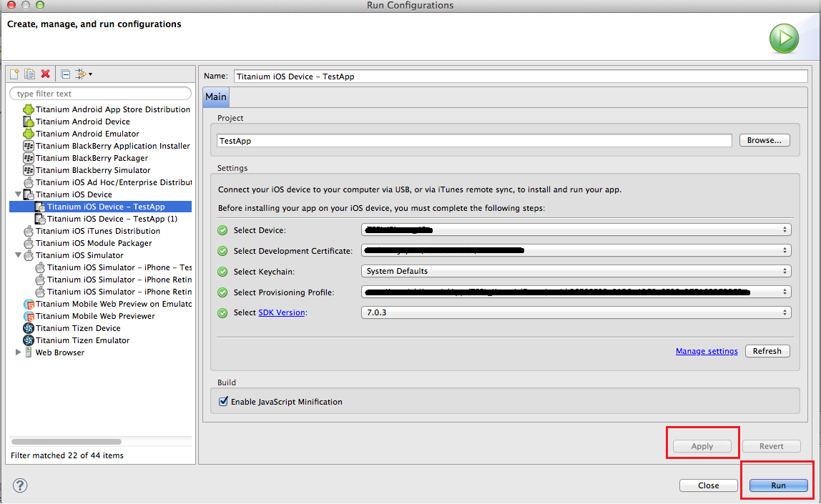821x504 pixels.
Task: Open the Select Development Certificate dropdown
Action: 576,250
